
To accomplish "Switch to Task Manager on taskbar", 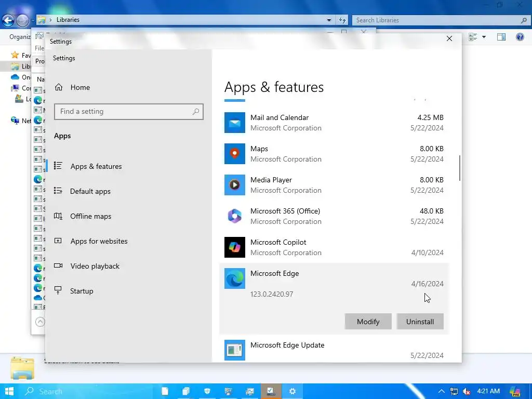I will coord(249,391).
